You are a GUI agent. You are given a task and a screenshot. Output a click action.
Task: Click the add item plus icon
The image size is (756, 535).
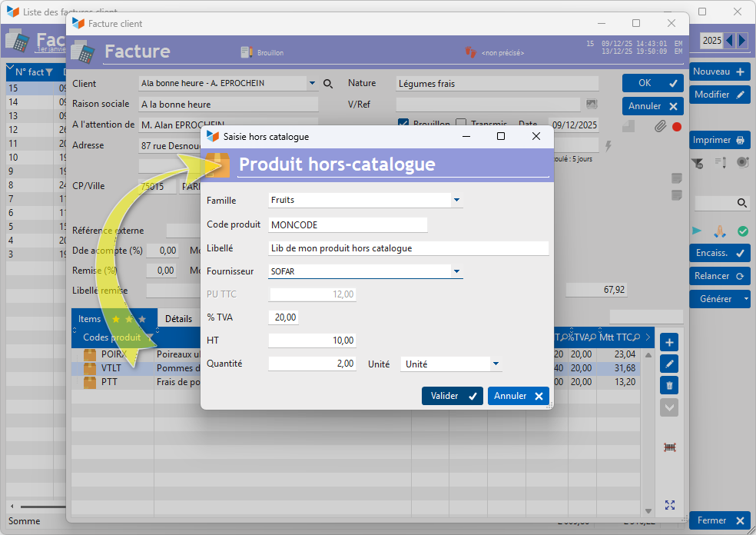coord(669,342)
